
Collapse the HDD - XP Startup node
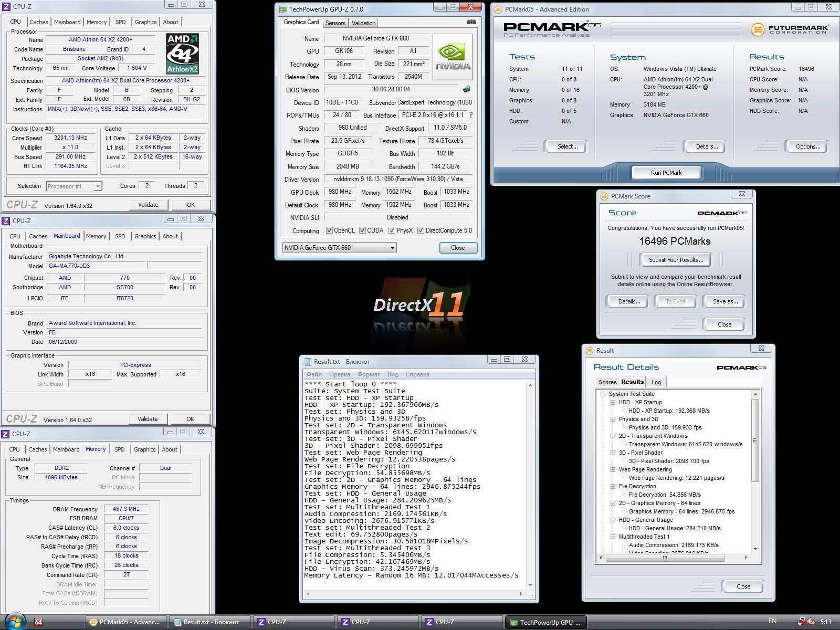(613, 402)
